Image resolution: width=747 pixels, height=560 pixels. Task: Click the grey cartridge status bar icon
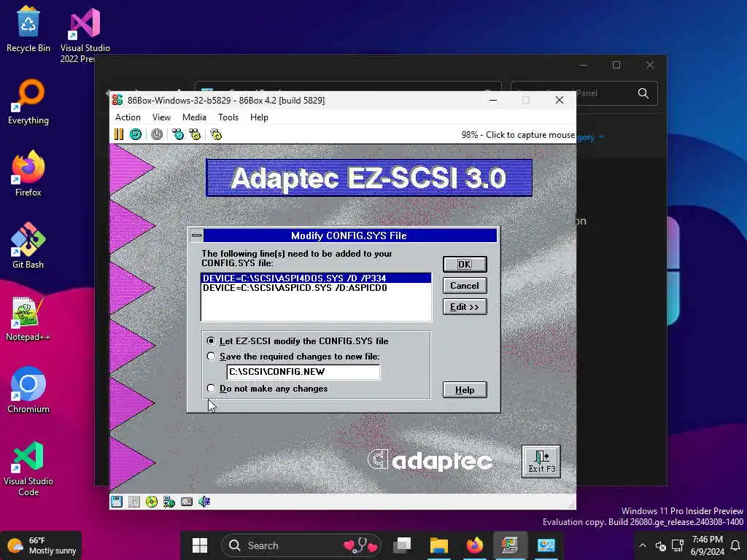[187, 502]
